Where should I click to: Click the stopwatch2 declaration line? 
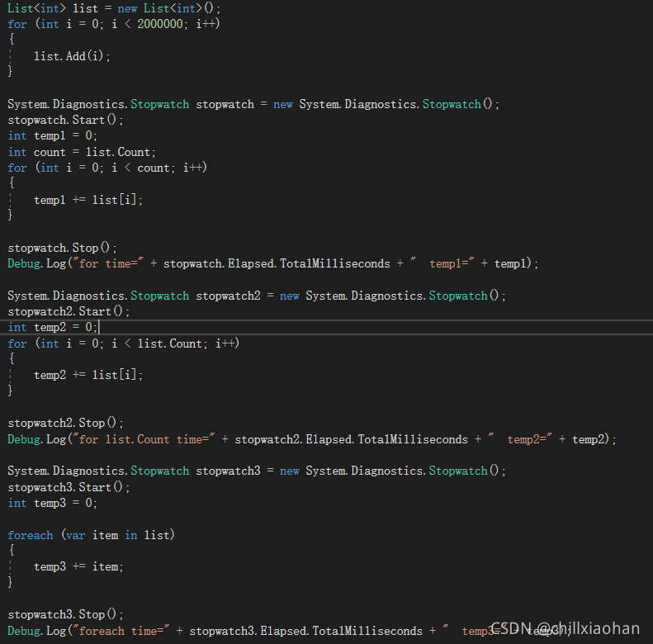[257, 296]
